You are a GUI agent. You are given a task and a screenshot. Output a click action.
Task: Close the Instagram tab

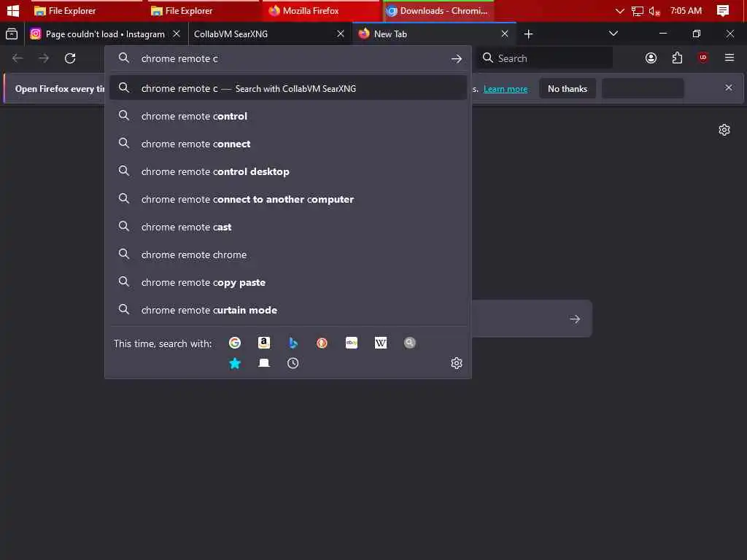click(x=177, y=34)
